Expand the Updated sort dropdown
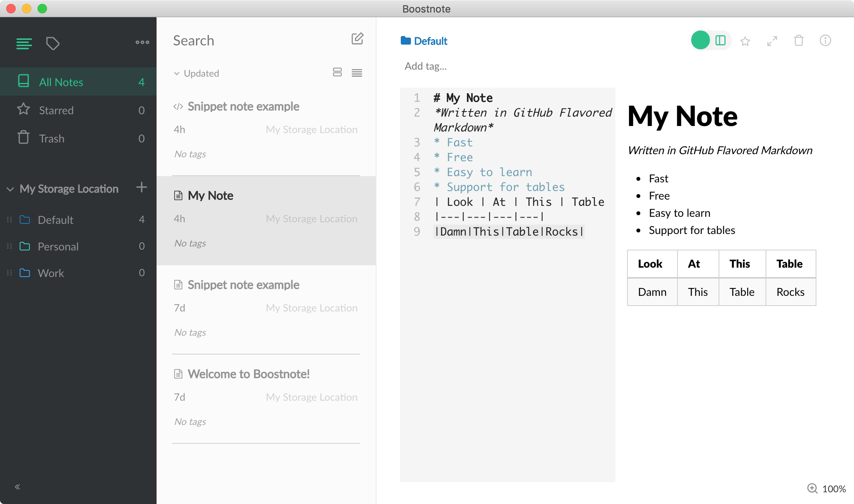 pyautogui.click(x=196, y=73)
